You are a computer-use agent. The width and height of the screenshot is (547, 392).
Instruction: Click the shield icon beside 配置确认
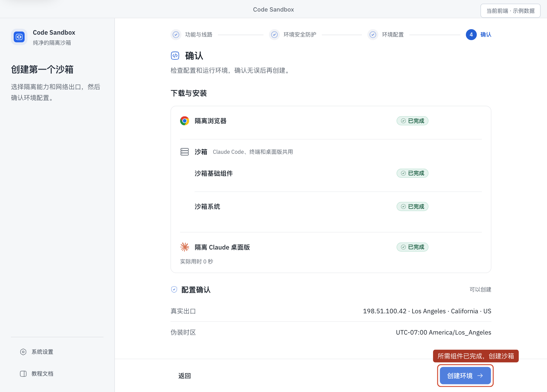tap(174, 290)
